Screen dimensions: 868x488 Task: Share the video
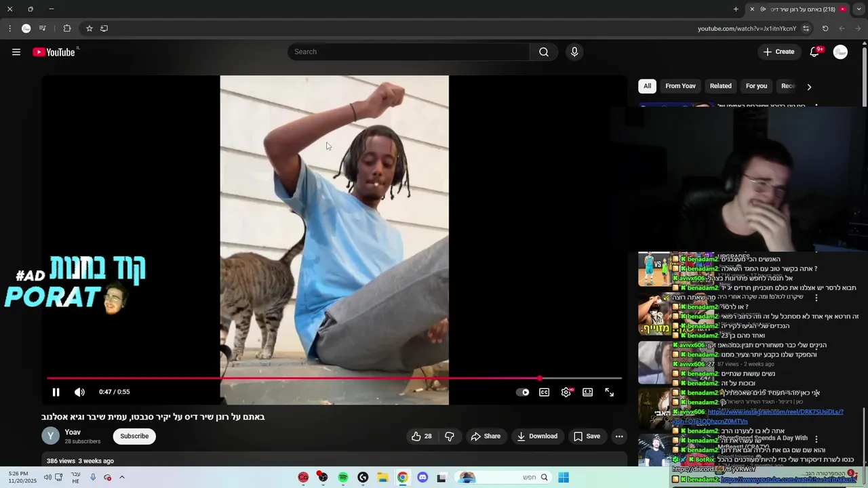[x=486, y=436]
